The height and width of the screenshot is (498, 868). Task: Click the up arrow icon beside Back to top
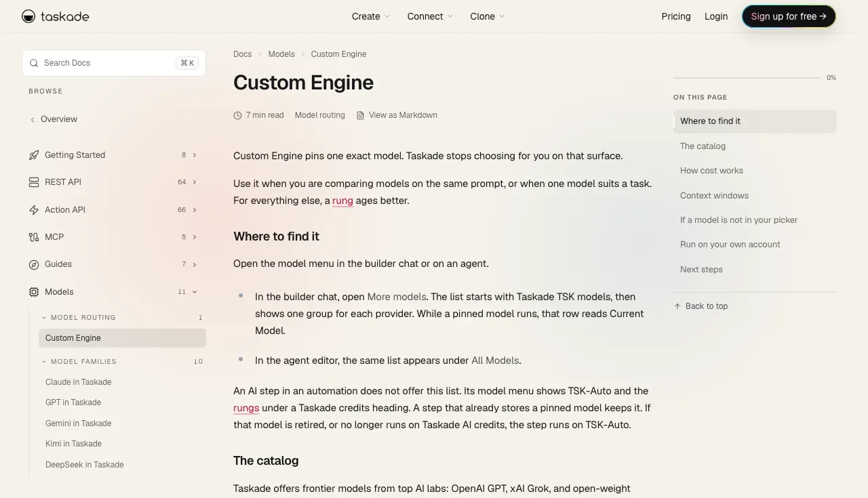[677, 306]
